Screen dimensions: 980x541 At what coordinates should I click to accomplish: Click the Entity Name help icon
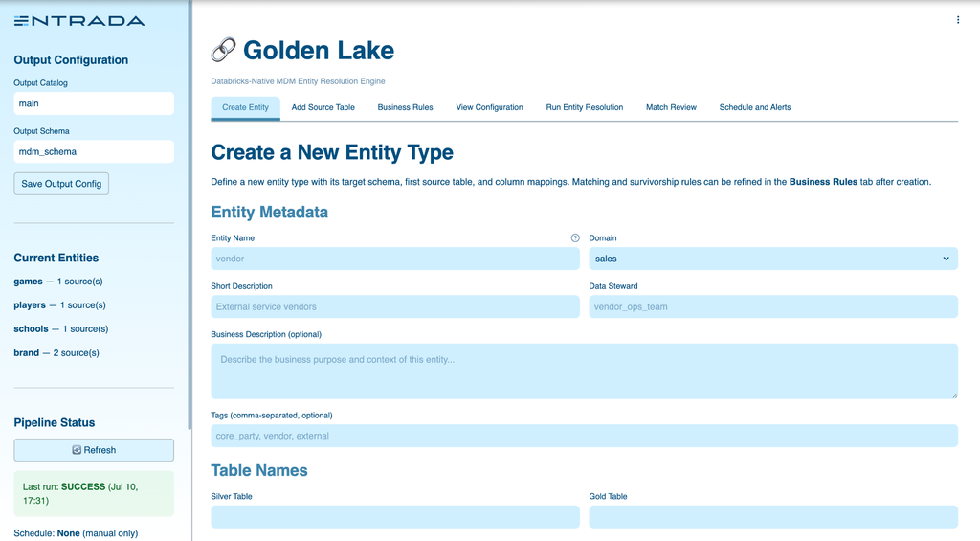[x=575, y=237]
